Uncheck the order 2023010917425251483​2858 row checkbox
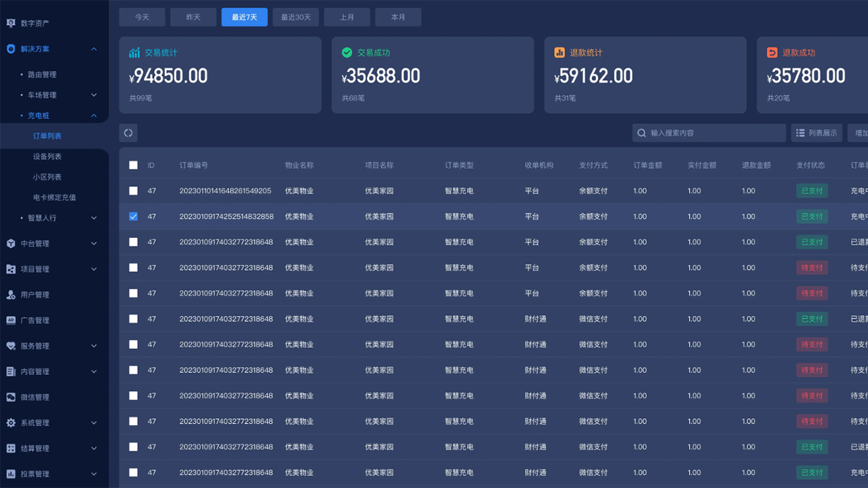The height and width of the screenshot is (488, 868). click(x=134, y=217)
